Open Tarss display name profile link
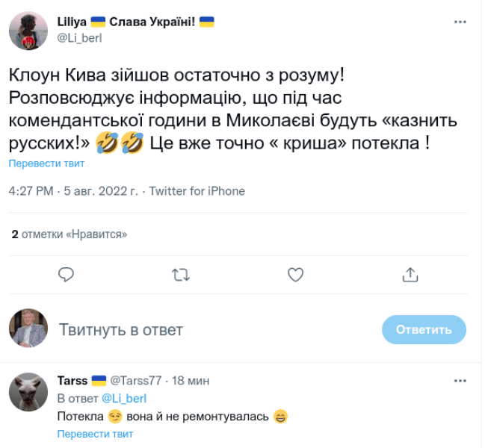The height and width of the screenshot is (448, 485). click(x=72, y=381)
